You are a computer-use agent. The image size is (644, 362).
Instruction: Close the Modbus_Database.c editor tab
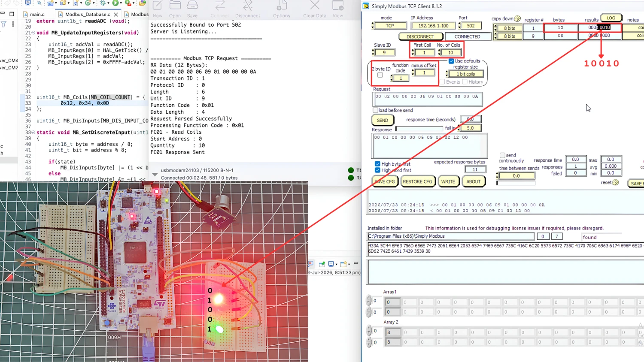coord(116,14)
